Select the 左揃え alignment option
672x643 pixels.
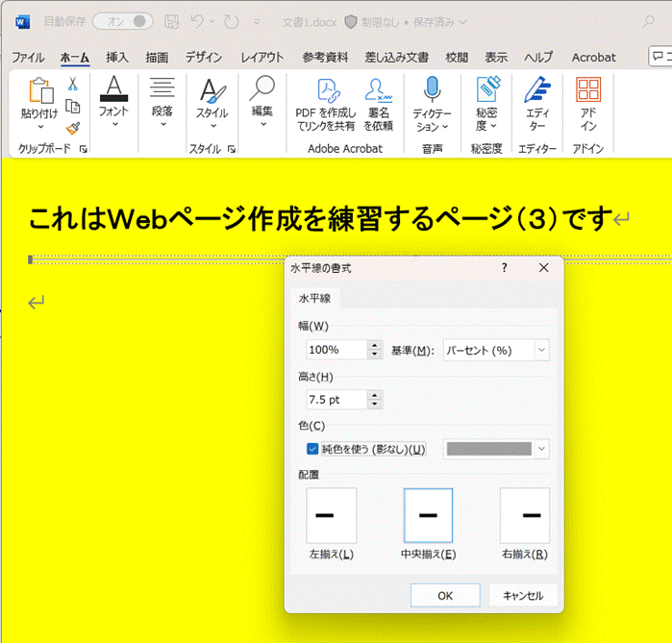tap(331, 516)
